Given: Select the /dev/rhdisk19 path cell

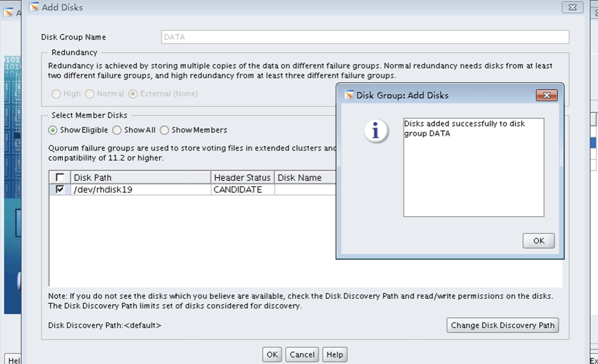Looking at the screenshot, I should (141, 189).
